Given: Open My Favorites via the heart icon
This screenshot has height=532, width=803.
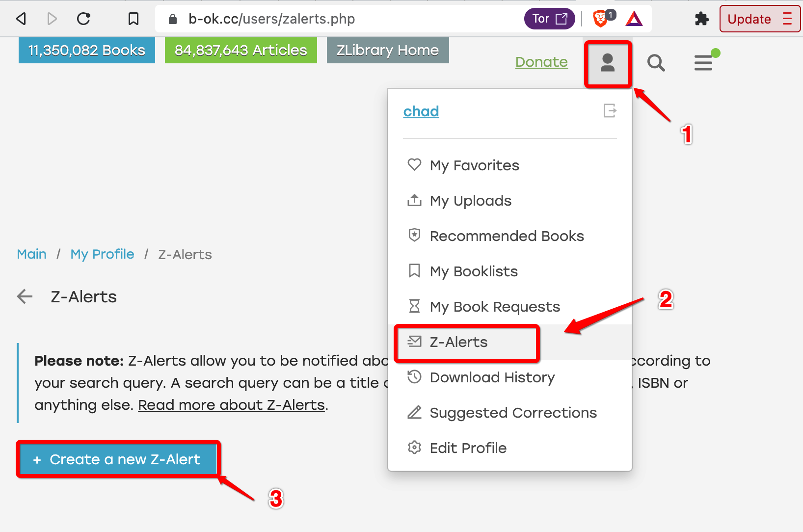Looking at the screenshot, I should coord(415,165).
